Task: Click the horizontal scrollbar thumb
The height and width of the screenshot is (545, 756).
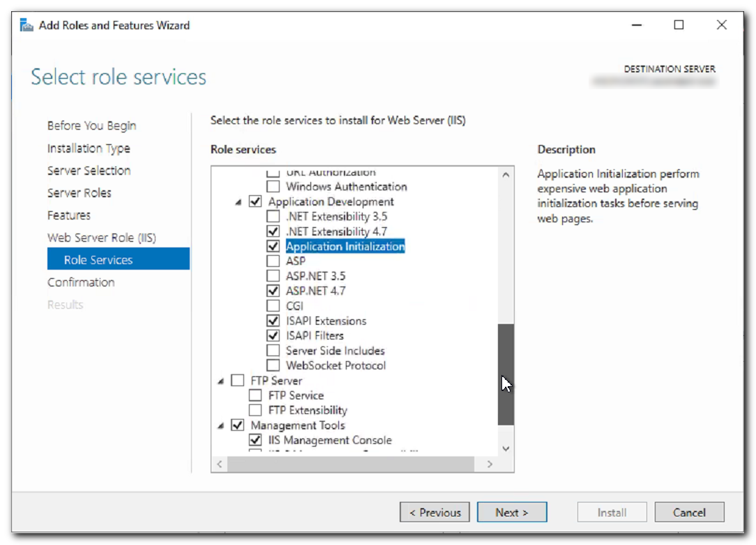Action: click(351, 464)
